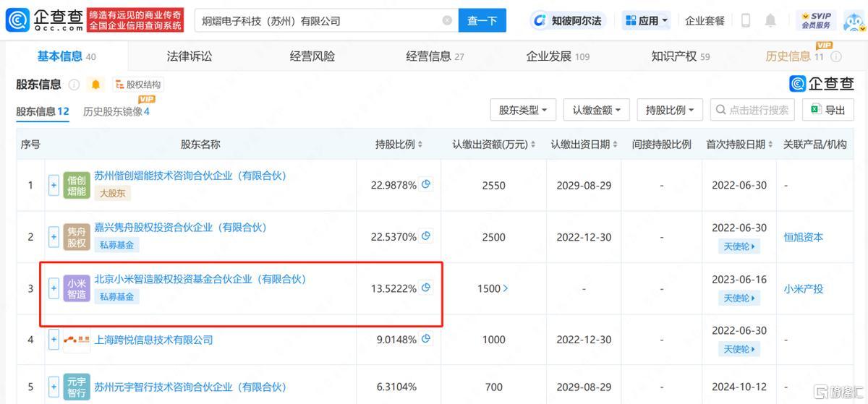
Task: Select 股东信息 12 sub-tab
Action: [43, 111]
